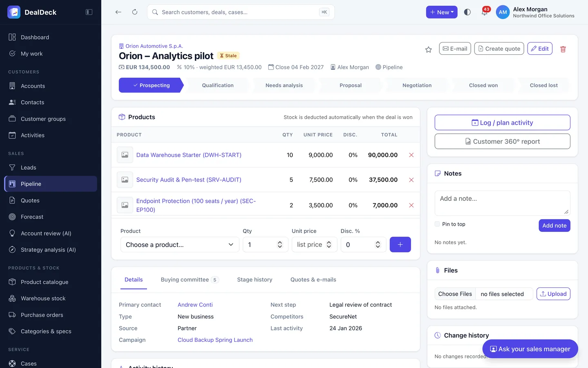Tick the Pin to top checkbox
The image size is (588, 368).
[x=437, y=224]
